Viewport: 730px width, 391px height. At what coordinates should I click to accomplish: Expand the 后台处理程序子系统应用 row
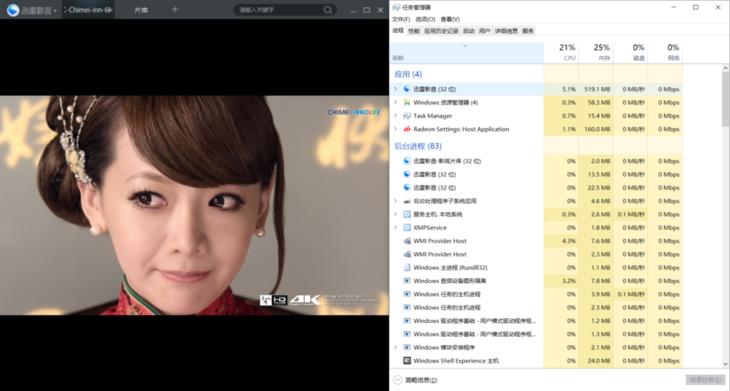click(x=396, y=201)
